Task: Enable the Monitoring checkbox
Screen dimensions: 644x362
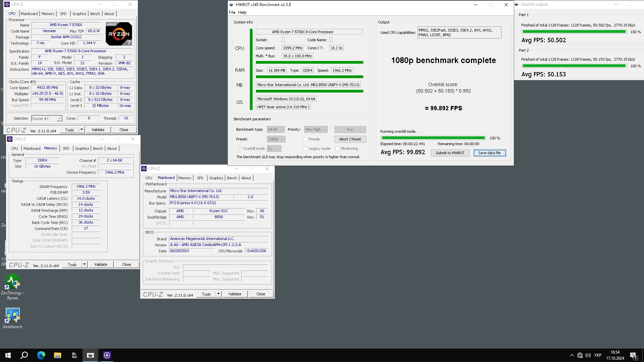Action: [x=337, y=148]
